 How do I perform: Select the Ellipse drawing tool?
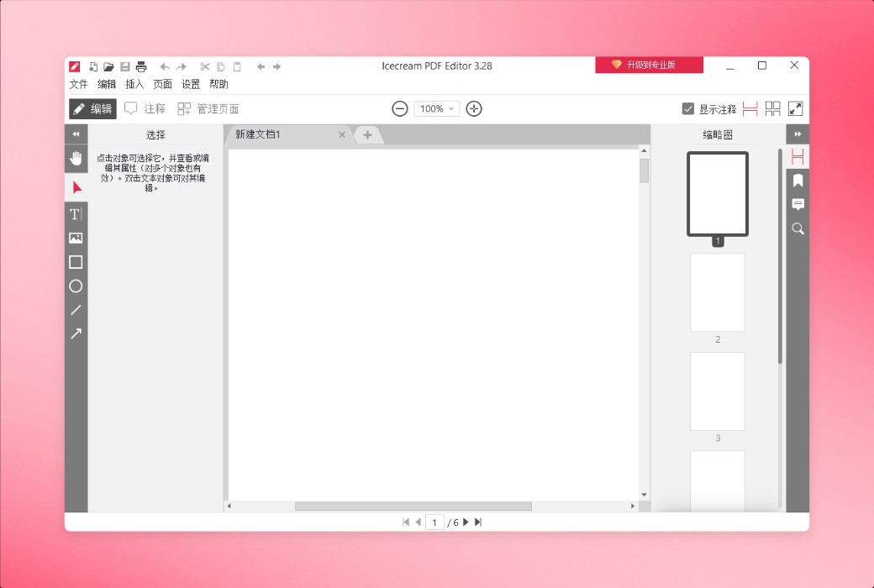[x=76, y=286]
